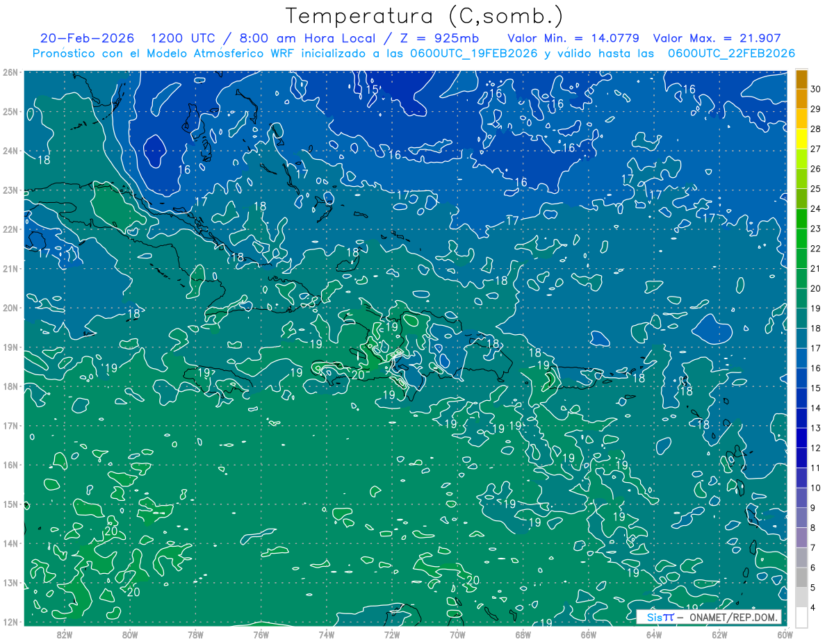Click the 76W longitude axis label
Screen dimensions: 834x644
(x=261, y=634)
